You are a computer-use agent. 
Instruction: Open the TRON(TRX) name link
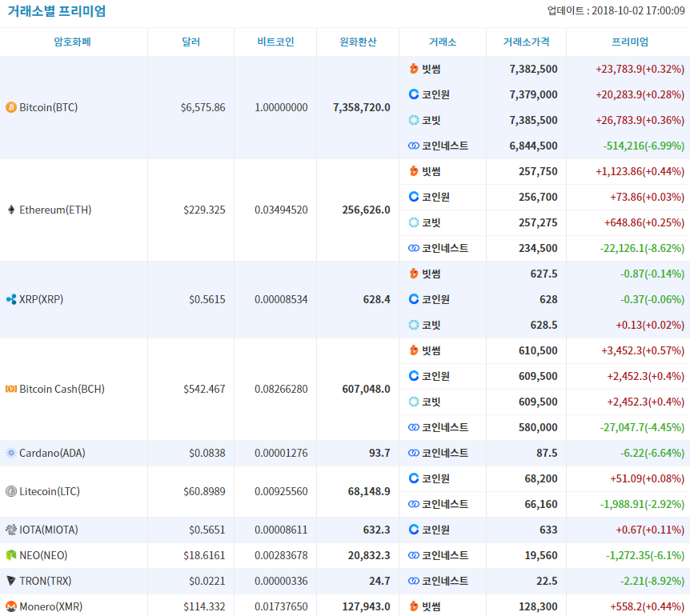[46, 581]
